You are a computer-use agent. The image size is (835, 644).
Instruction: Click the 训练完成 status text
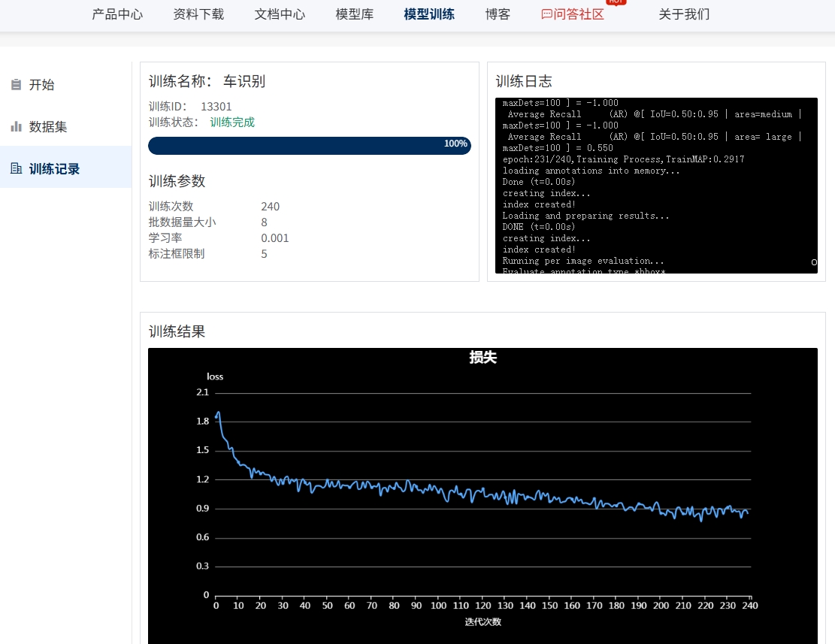point(232,122)
